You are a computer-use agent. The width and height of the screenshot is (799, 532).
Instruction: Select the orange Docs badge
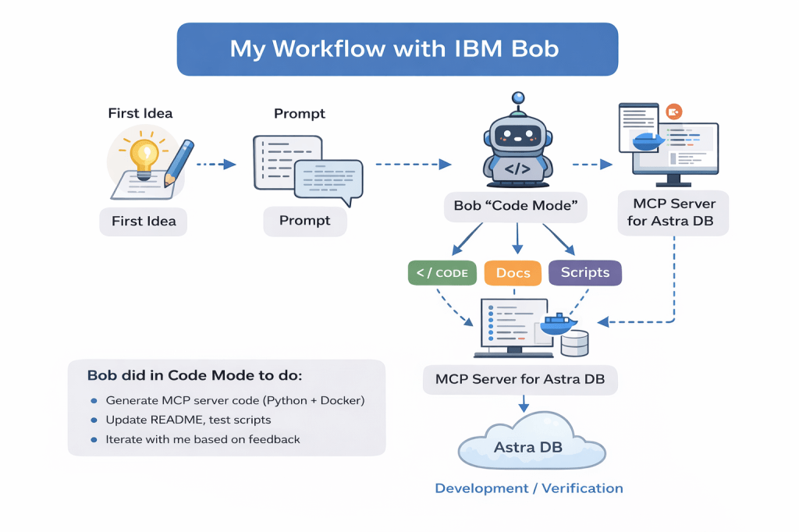point(513,273)
